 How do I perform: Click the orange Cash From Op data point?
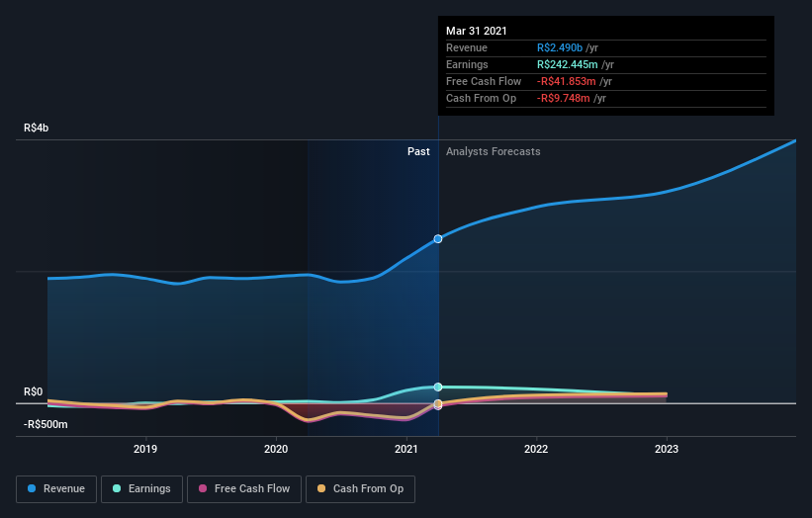438,403
